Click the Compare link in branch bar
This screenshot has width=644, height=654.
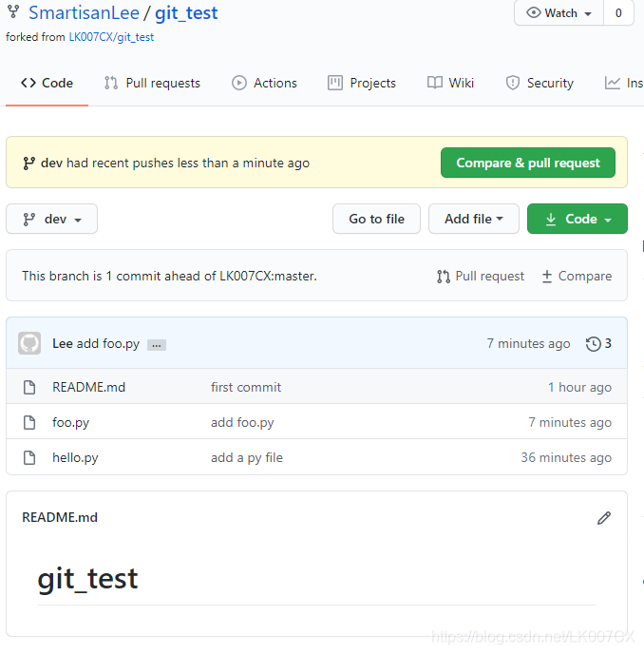pyautogui.click(x=577, y=276)
